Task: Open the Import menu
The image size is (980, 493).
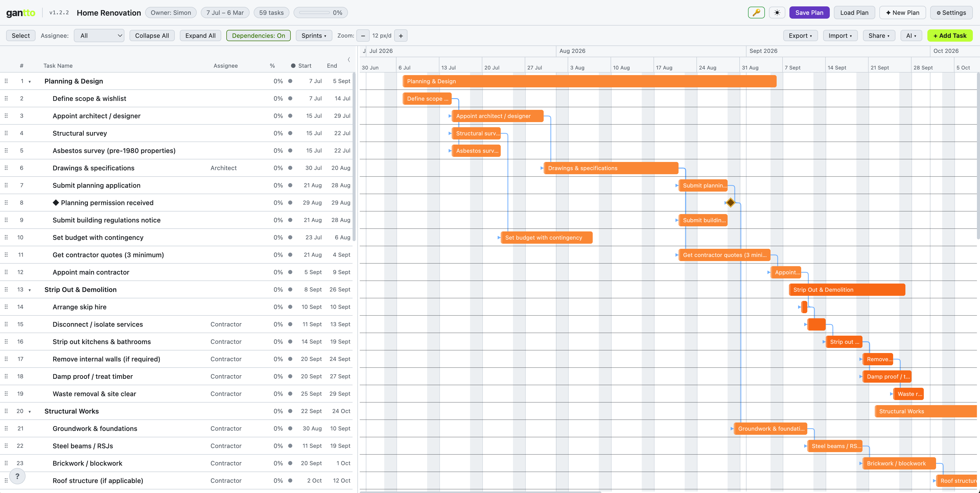Action: [x=840, y=36]
